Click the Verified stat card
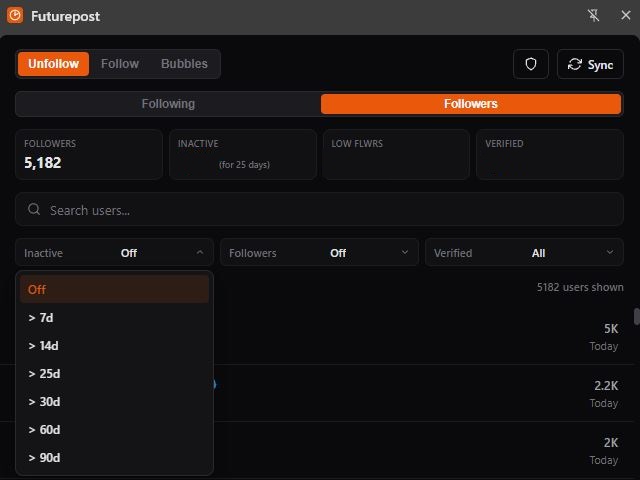The height and width of the screenshot is (480, 640). [550, 155]
